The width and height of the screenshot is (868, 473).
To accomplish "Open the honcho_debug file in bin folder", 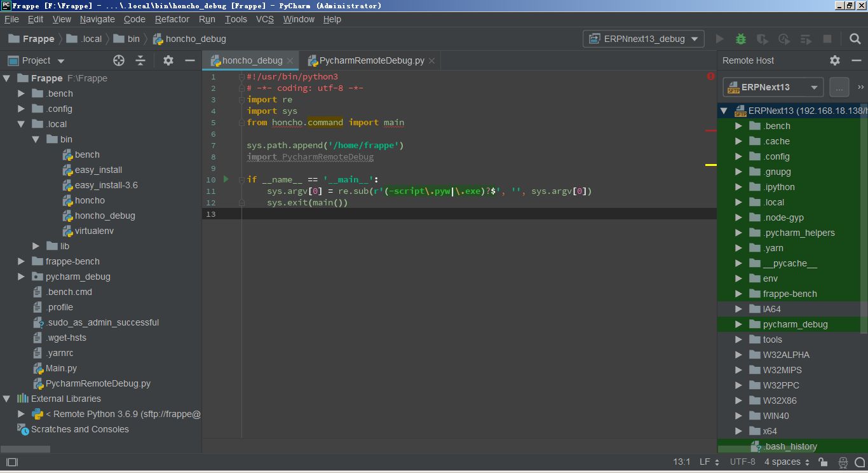I will [99, 216].
